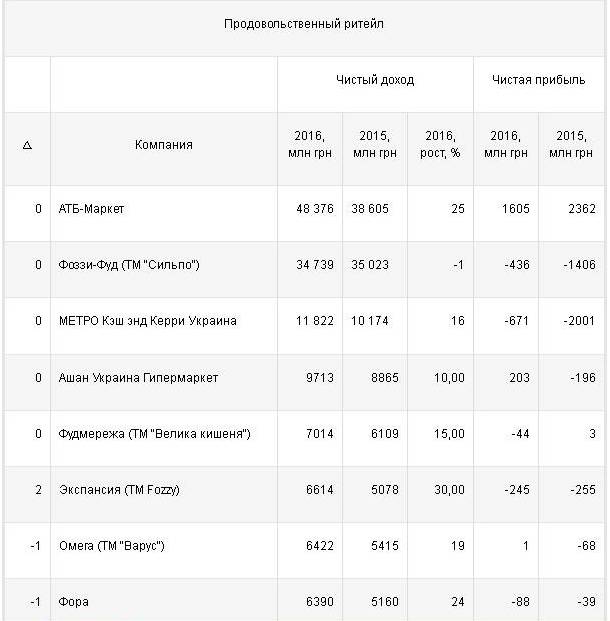
Task: Click the "Чистая прибыль" group header
Action: pyautogui.click(x=538, y=80)
